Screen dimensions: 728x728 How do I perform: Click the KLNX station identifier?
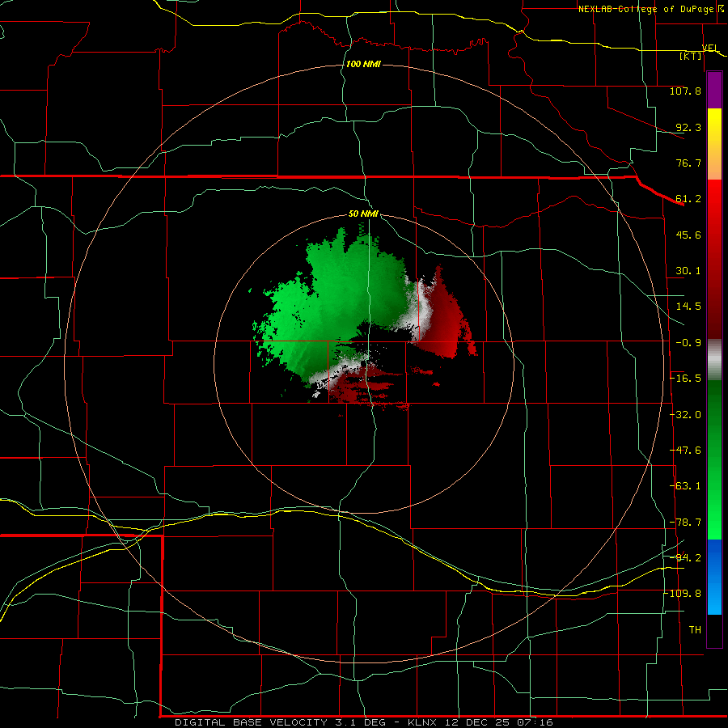click(422, 722)
